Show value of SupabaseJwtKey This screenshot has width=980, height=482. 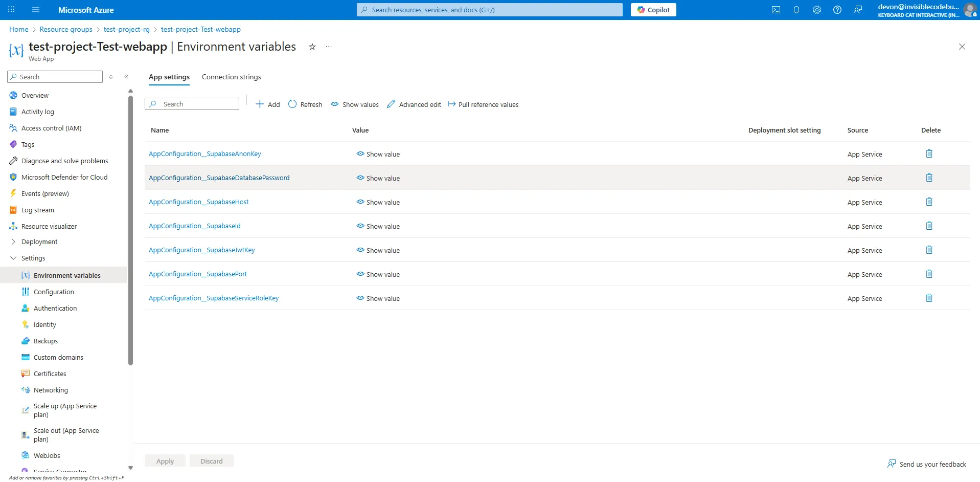click(x=378, y=250)
